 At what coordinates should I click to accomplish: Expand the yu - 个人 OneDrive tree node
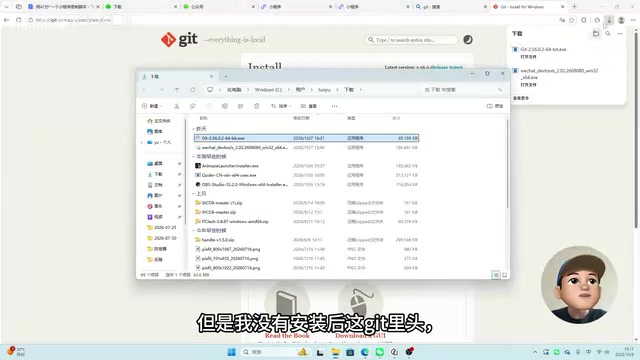coord(142,142)
